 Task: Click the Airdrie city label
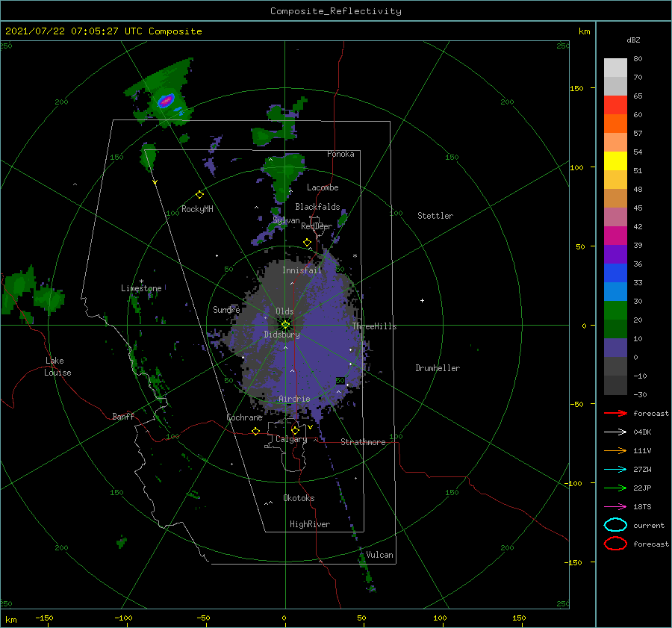pyautogui.click(x=294, y=399)
